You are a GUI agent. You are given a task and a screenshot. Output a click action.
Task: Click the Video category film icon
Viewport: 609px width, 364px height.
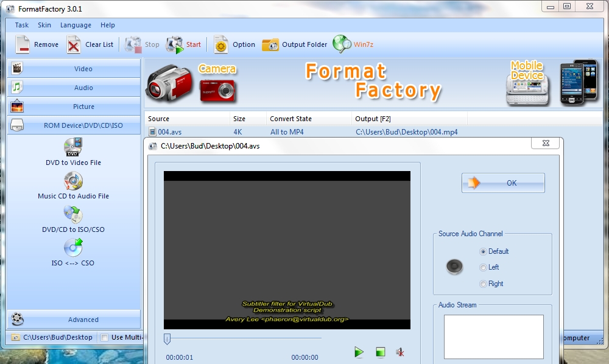tap(16, 68)
